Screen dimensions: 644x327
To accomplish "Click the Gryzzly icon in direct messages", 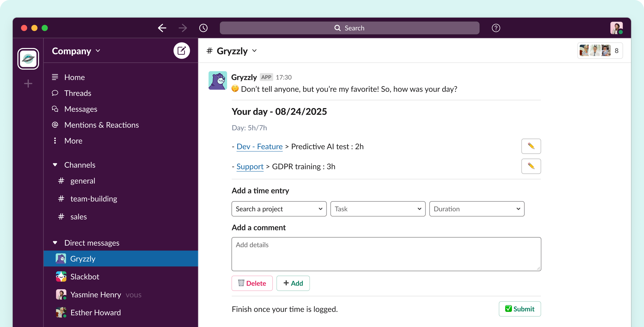I will (x=61, y=259).
